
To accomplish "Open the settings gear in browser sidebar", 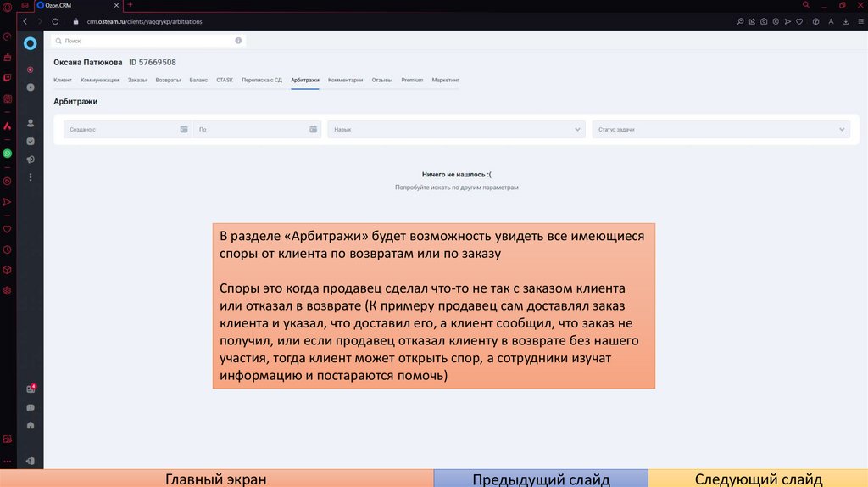I will coord(7,290).
